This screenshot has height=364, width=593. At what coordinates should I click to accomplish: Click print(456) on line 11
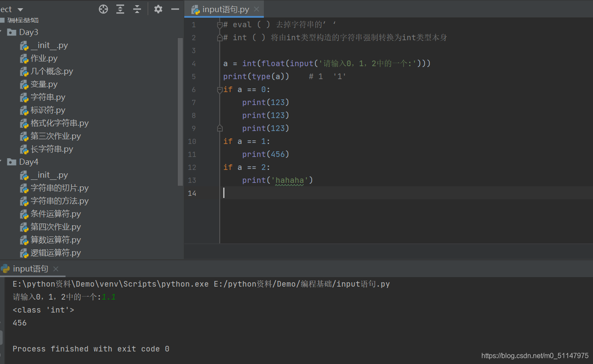266,154
